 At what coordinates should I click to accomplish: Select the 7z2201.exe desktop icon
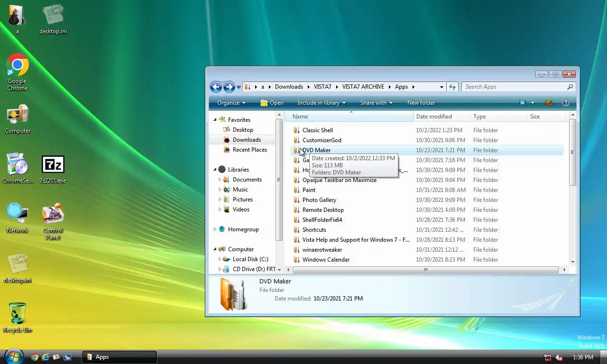click(53, 170)
